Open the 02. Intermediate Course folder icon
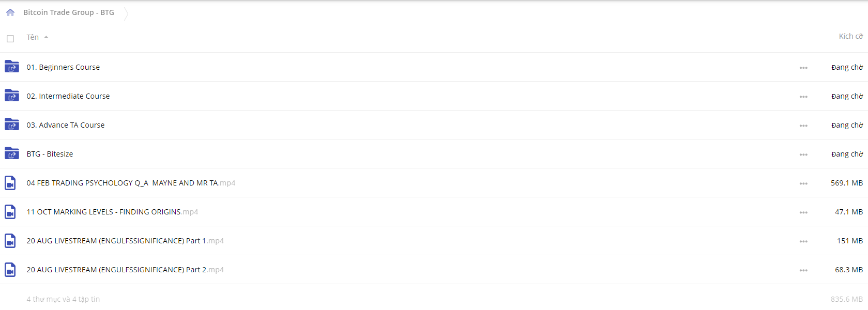Image resolution: width=868 pixels, height=310 pixels. (x=12, y=96)
